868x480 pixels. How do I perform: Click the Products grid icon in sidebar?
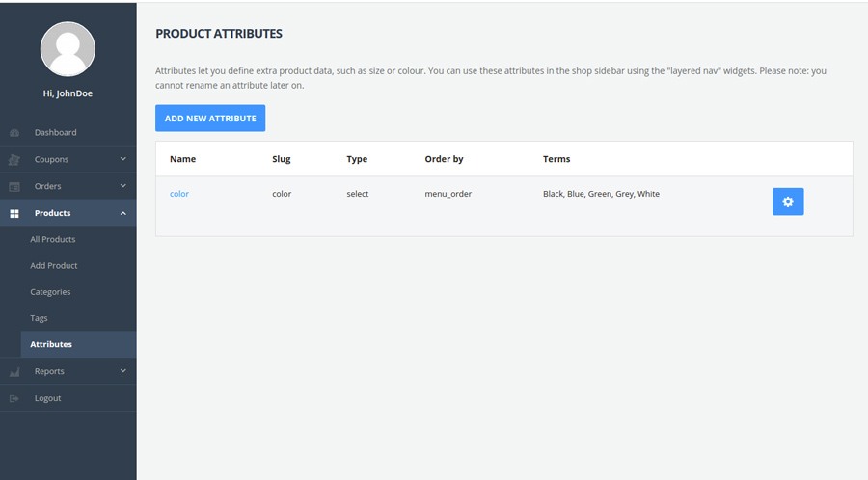click(14, 213)
